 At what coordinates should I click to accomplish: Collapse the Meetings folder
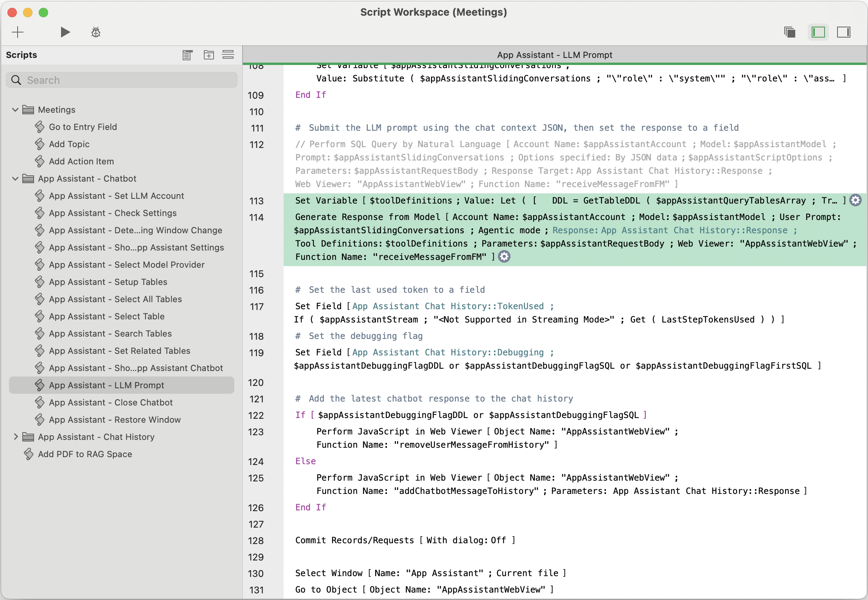point(15,110)
